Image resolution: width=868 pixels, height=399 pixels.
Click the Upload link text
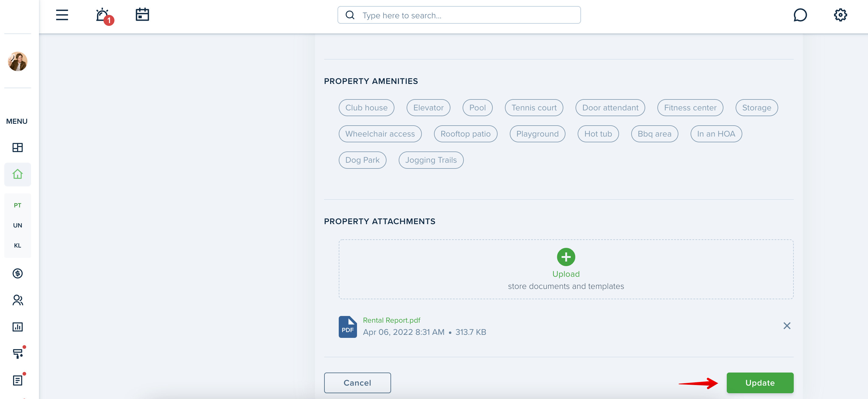[x=566, y=274]
